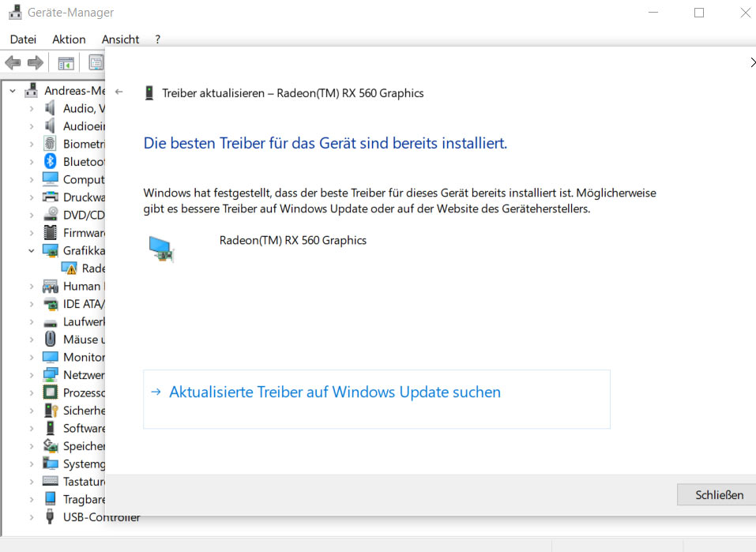The height and width of the screenshot is (552, 756).
Task: Select the Firmware tree item text
Action: [x=84, y=232]
